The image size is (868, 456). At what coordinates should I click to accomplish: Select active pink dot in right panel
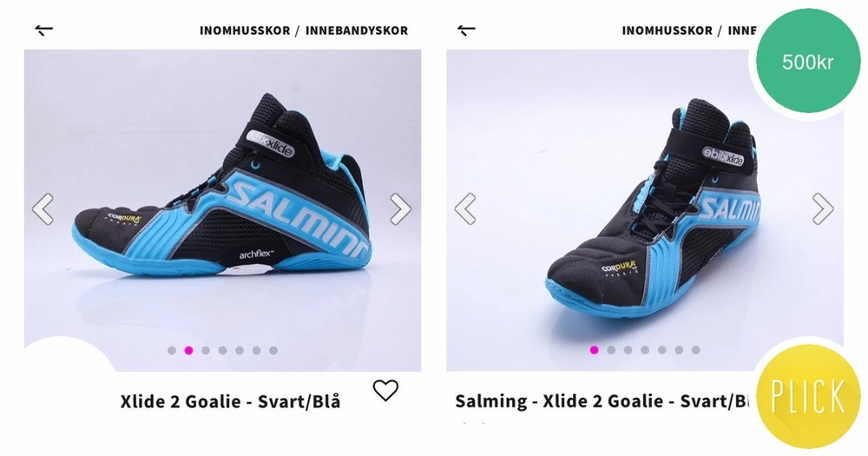coord(594,350)
